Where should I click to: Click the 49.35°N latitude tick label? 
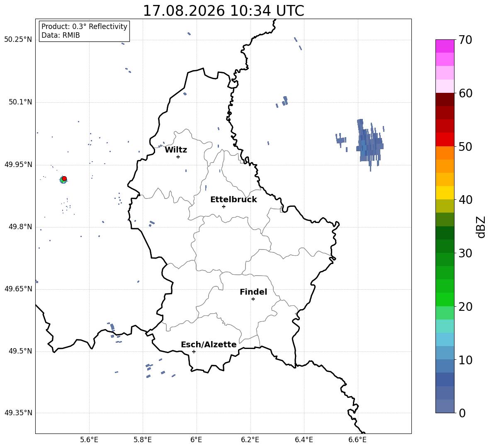tap(18, 413)
